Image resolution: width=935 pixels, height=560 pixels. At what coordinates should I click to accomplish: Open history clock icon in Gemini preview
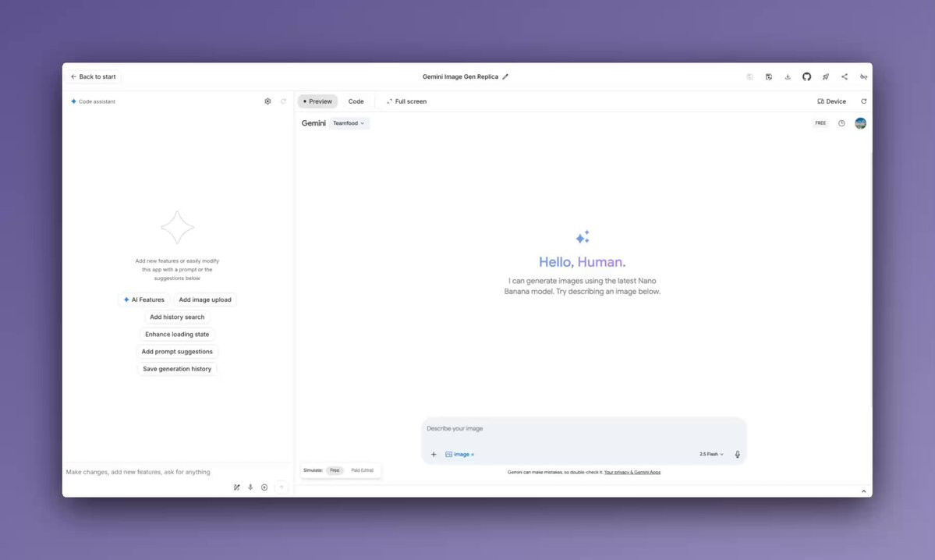(841, 123)
